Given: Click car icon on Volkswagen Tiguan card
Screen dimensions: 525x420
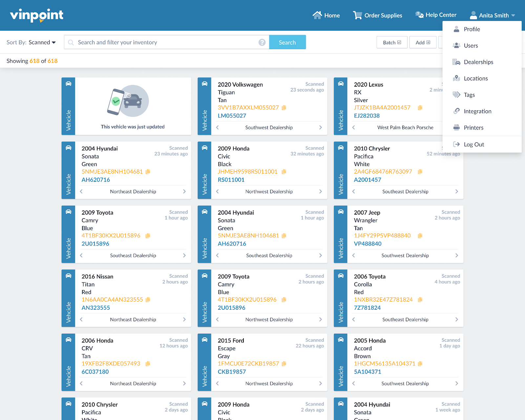Looking at the screenshot, I should (x=204, y=84).
